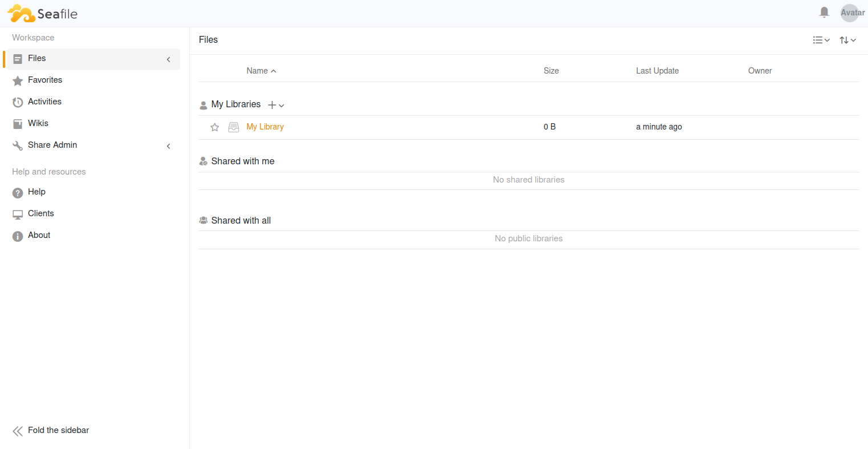Open the Clients page

pos(41,213)
